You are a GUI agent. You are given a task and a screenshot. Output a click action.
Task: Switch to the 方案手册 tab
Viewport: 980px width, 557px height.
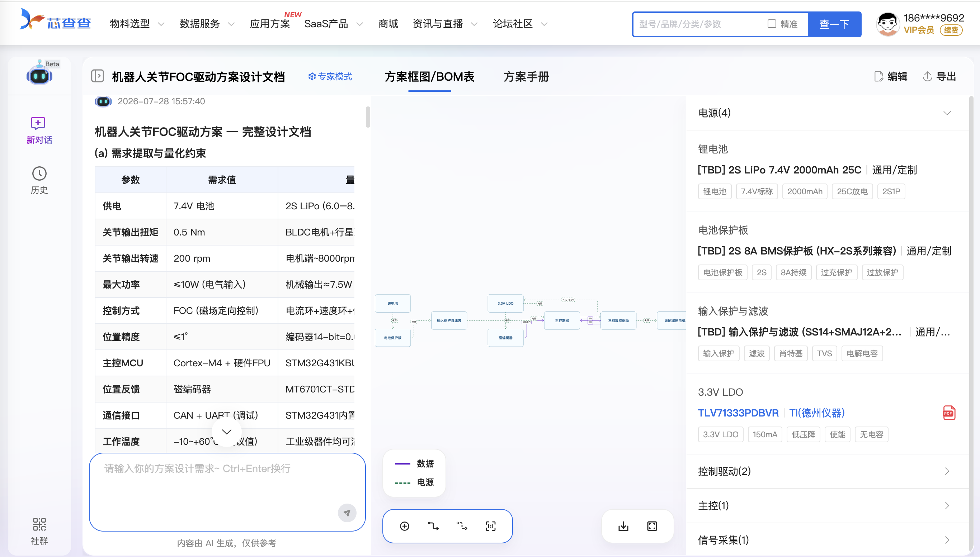click(526, 76)
